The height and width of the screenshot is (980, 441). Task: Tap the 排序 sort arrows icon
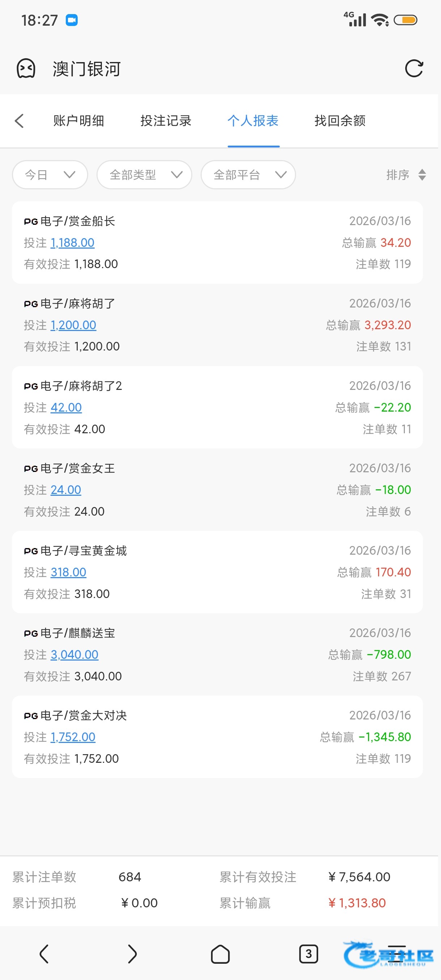421,175
